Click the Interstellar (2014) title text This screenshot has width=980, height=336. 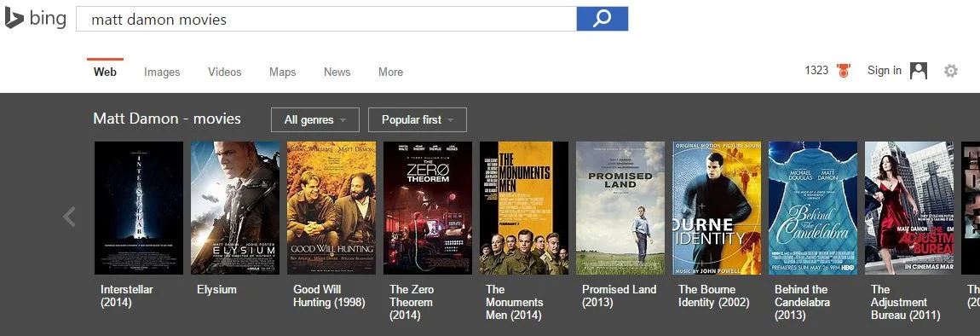pyautogui.click(x=127, y=296)
